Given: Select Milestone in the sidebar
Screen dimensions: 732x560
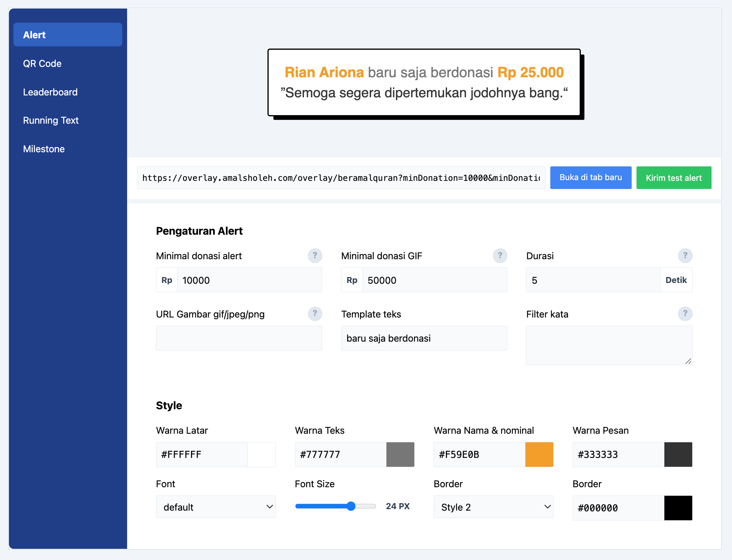Looking at the screenshot, I should pyautogui.click(x=44, y=149).
